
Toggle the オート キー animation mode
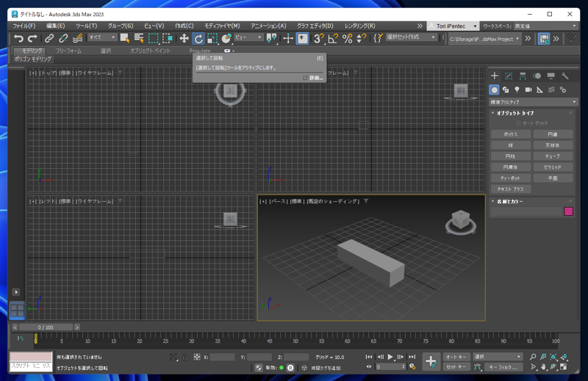coord(456,357)
